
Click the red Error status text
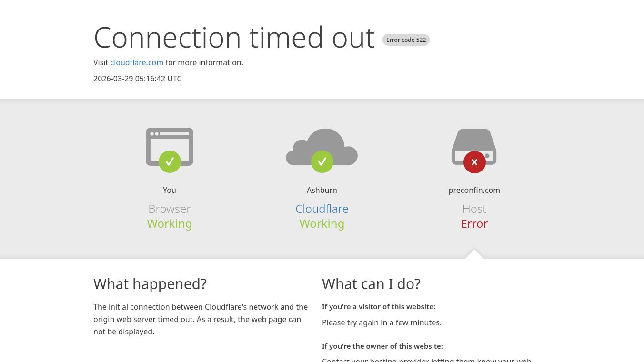click(474, 223)
